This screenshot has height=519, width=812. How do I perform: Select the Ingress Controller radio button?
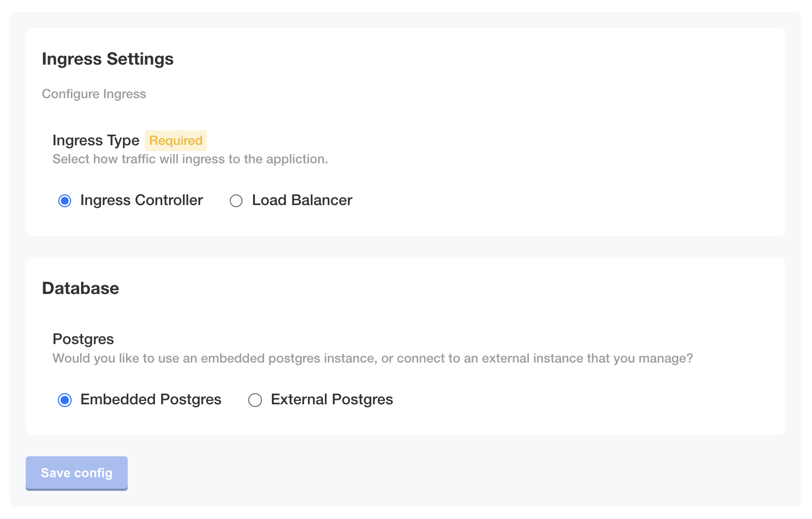[x=65, y=200]
